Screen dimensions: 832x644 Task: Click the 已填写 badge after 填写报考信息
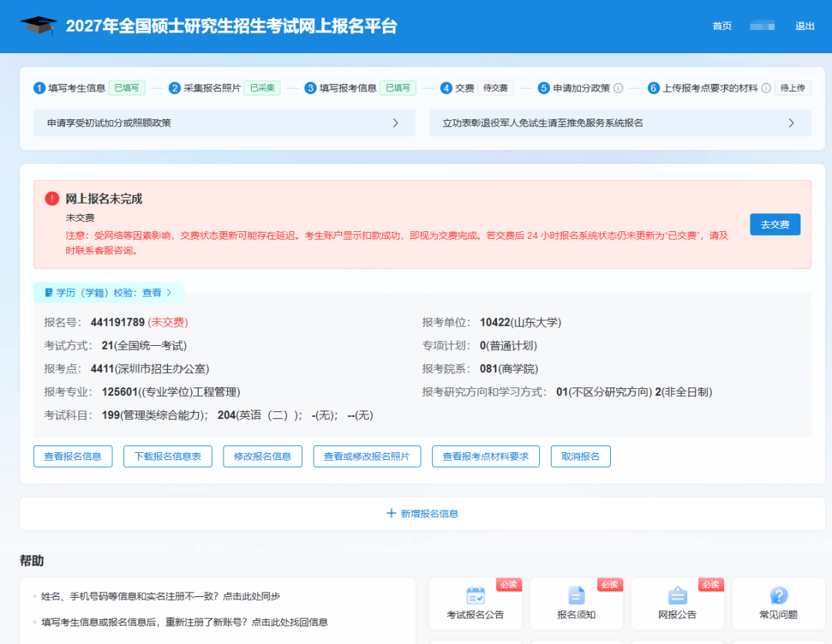(398, 88)
